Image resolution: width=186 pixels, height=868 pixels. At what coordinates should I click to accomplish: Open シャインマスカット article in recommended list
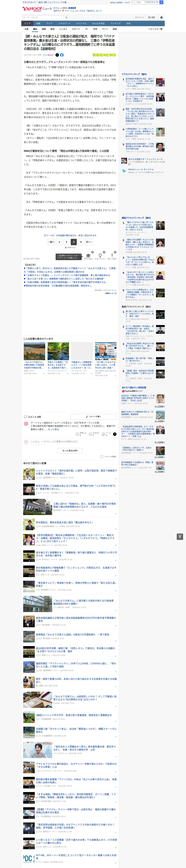pos(76,472)
